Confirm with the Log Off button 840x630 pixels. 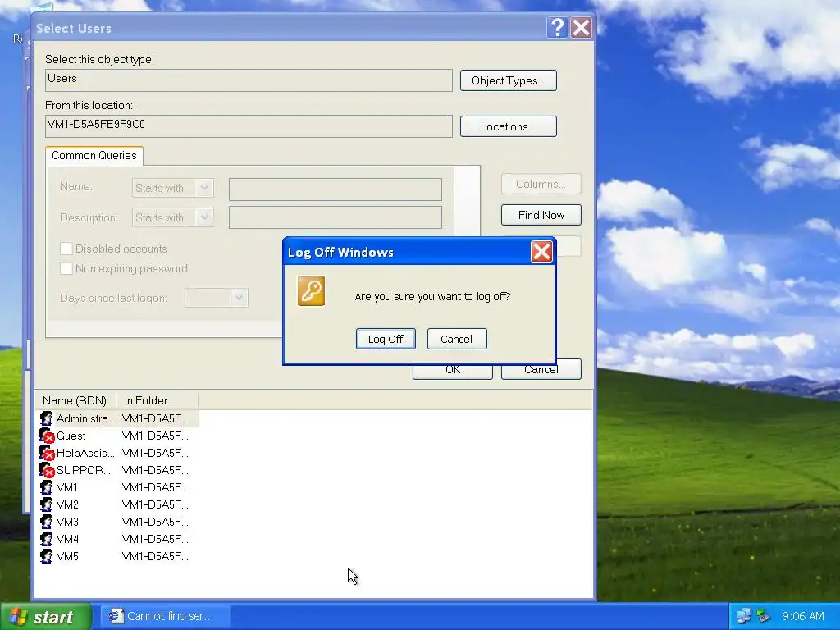pyautogui.click(x=386, y=339)
